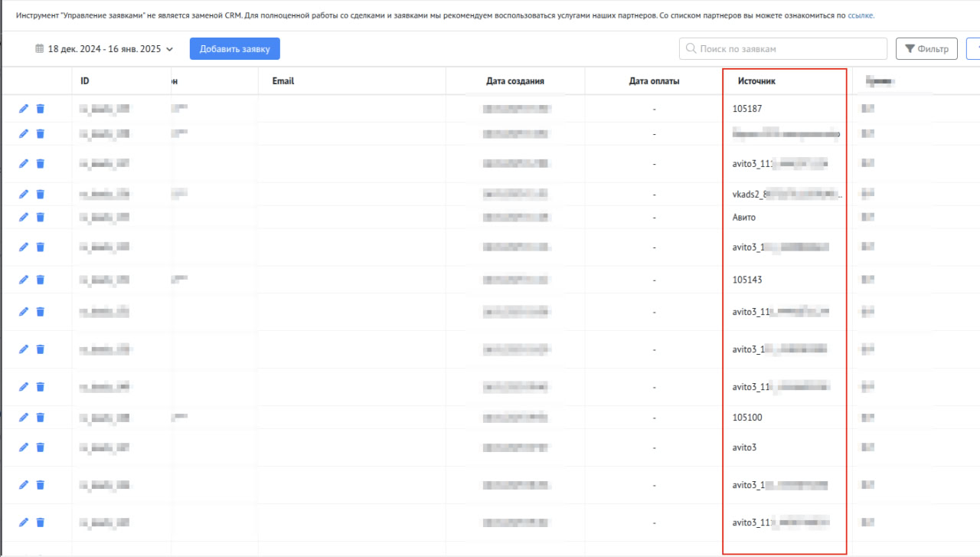This screenshot has width=980, height=557.
Task: Select the vkads2_8 source cell
Action: point(788,195)
